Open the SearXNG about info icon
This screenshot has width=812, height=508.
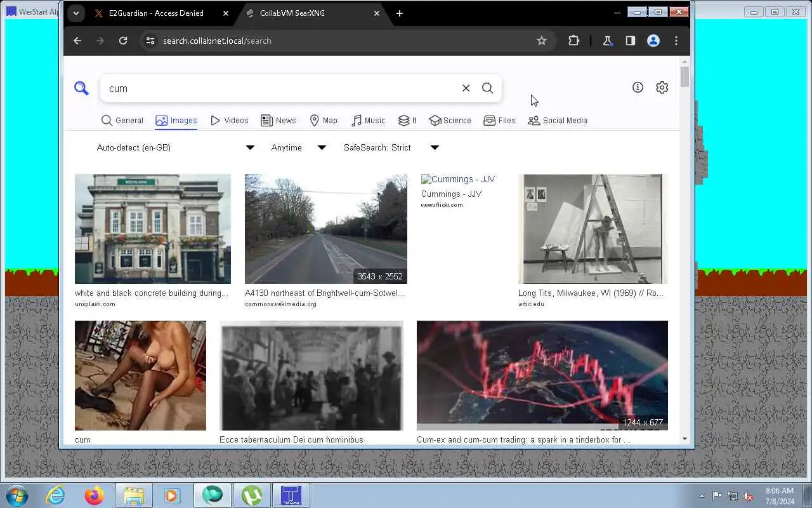(x=638, y=88)
